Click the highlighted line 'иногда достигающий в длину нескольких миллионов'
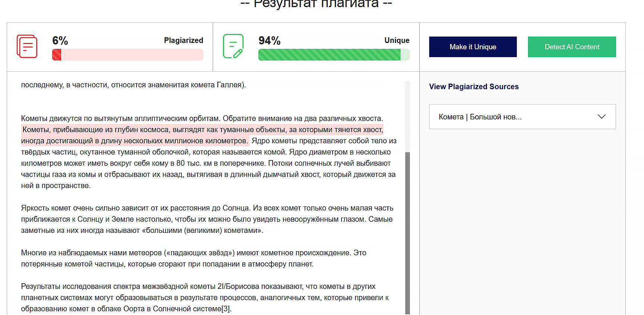The image size is (644, 315). 135,141
